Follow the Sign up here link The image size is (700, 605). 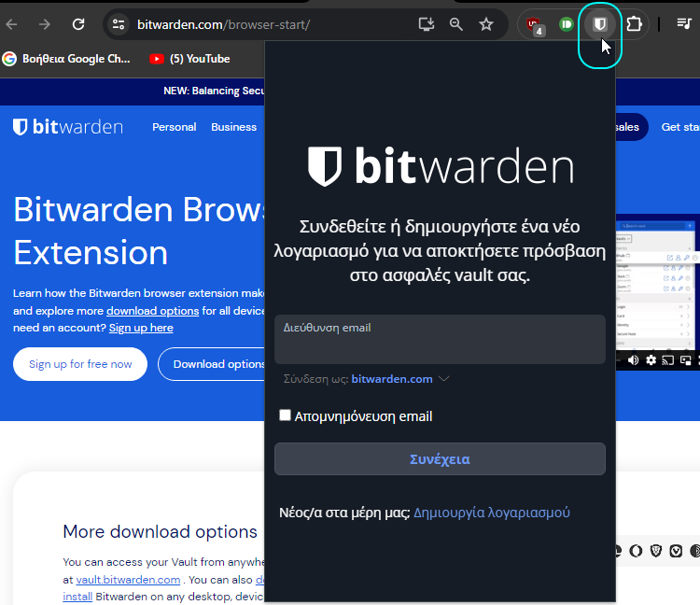click(141, 328)
